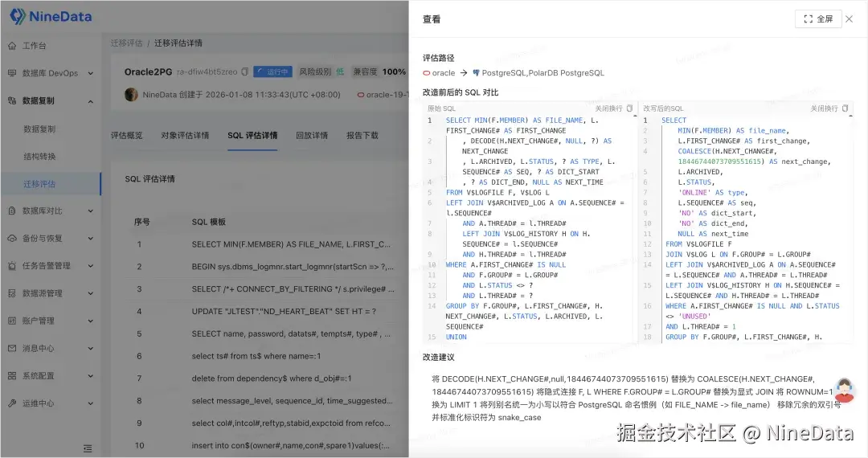Expand the 系统配置 menu
Viewport: 868px width, 458px height.
90,376
